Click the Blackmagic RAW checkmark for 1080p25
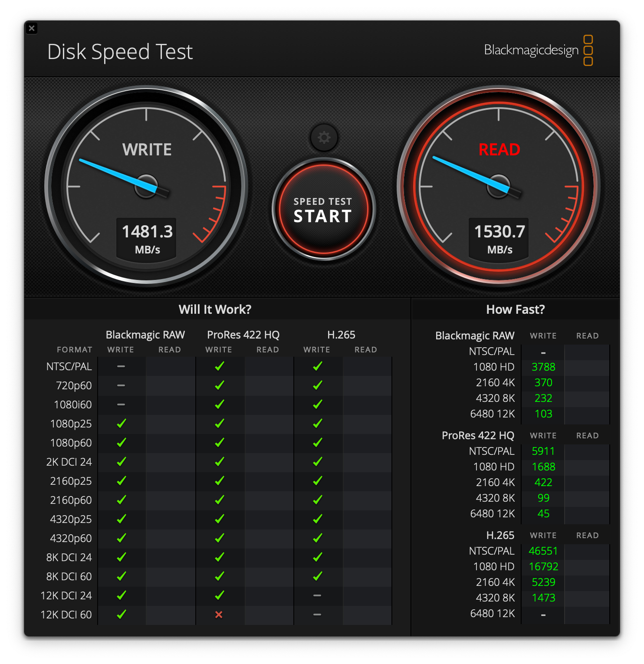The height and width of the screenshot is (664, 644). [x=122, y=423]
